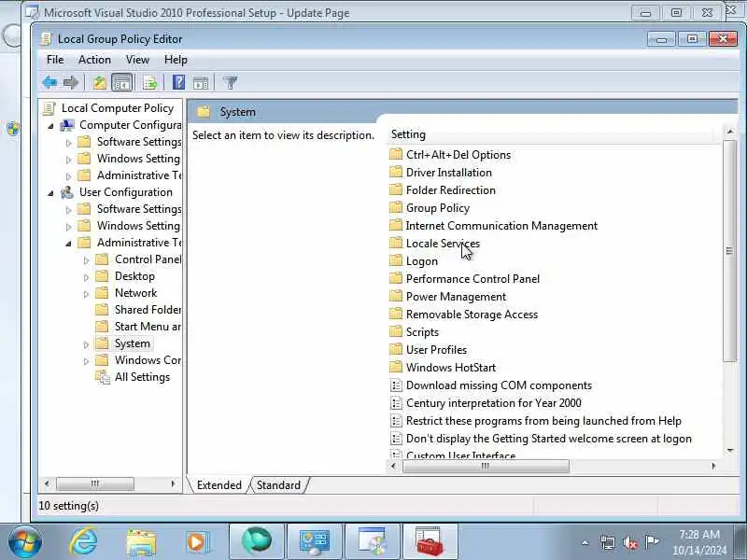The height and width of the screenshot is (560, 747).
Task: Click the Local Computer Policy root icon
Action: tap(49, 108)
